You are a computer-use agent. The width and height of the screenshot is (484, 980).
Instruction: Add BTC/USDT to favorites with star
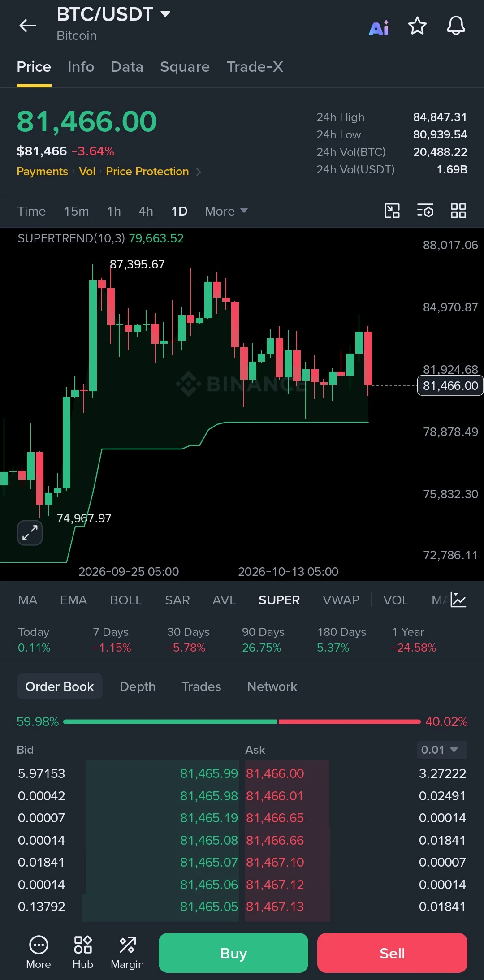(417, 26)
